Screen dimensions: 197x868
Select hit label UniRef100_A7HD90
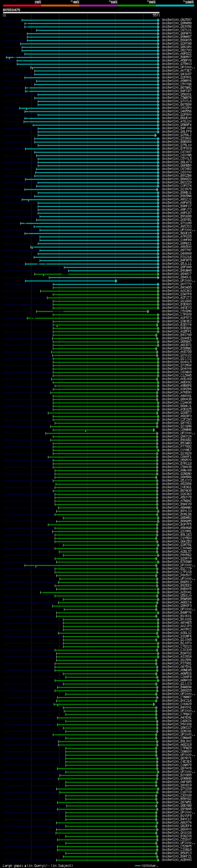pyautogui.click(x=177, y=393)
